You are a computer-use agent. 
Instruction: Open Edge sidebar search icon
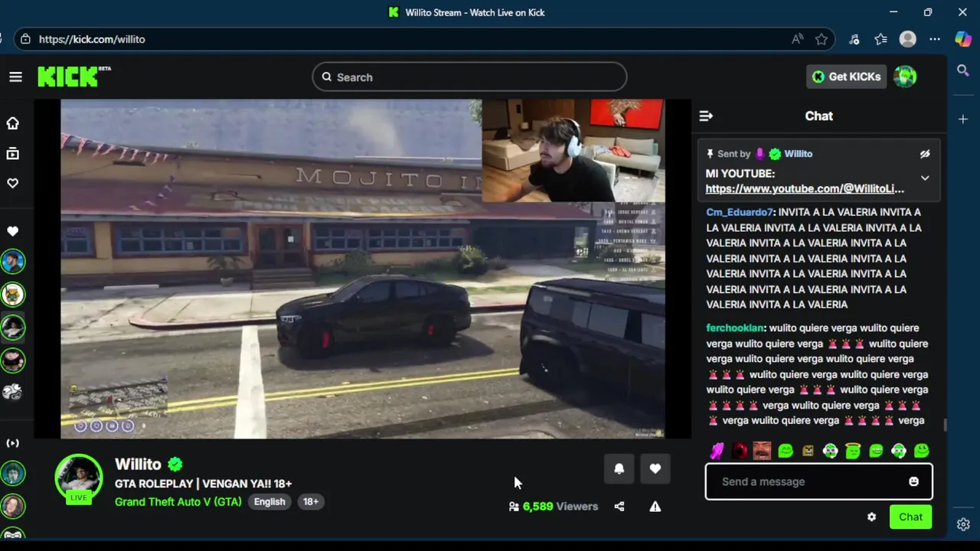(x=963, y=70)
